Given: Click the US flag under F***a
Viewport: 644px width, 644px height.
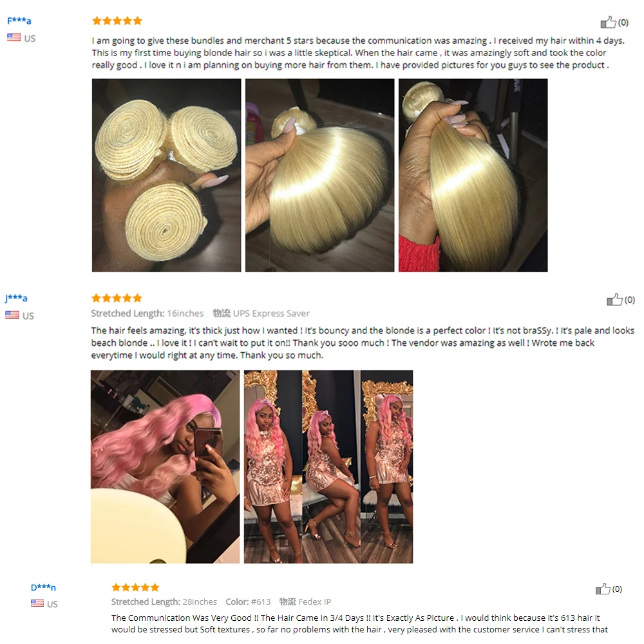Looking at the screenshot, I should (x=14, y=37).
